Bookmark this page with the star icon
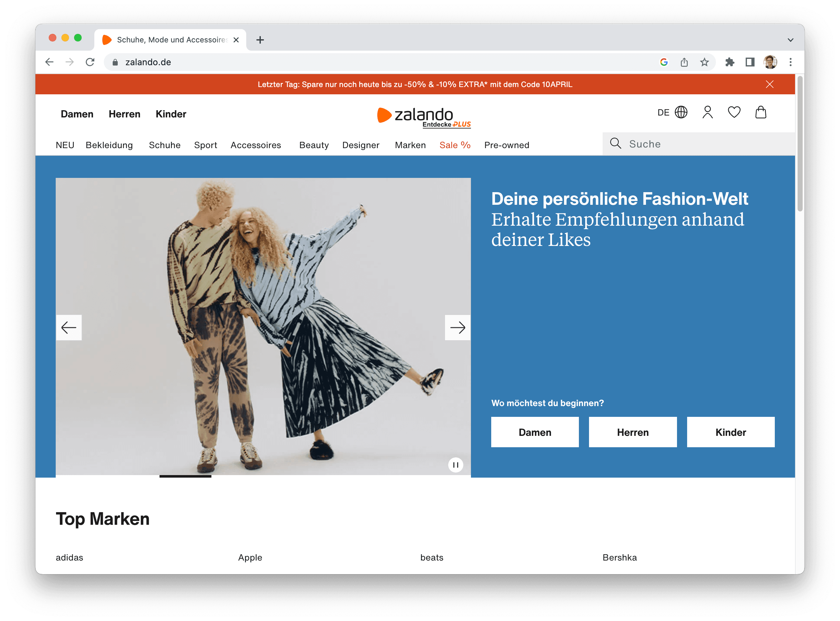 point(704,62)
